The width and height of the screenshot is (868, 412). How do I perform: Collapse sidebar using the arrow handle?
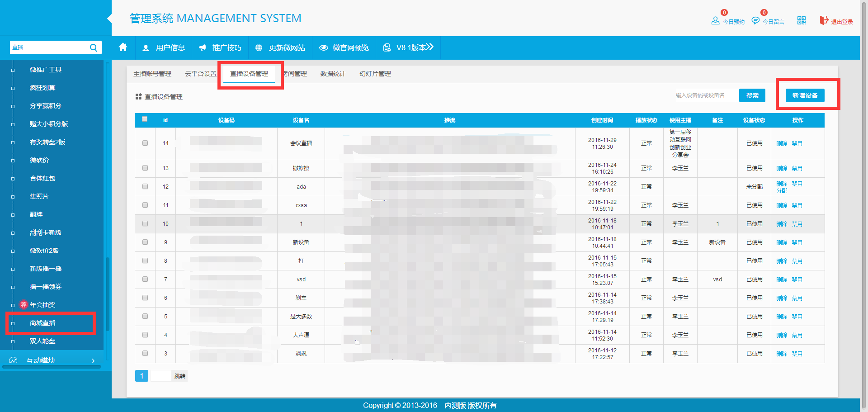pyautogui.click(x=109, y=19)
